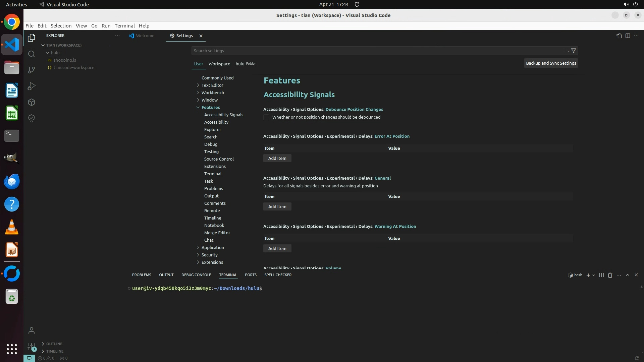Open the Terminal menu in menu bar
The image size is (644, 362).
(124, 26)
